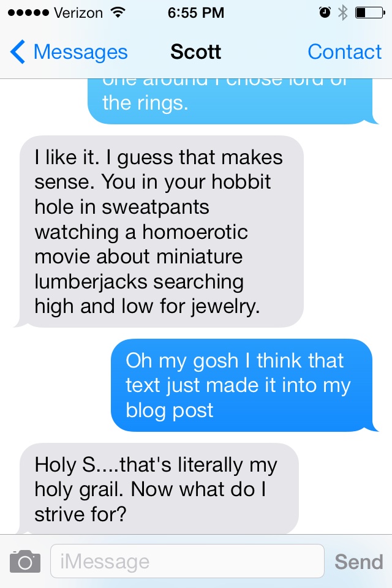The height and width of the screenshot is (588, 392).
Task: Tap the battery indicator icon
Action: click(370, 13)
